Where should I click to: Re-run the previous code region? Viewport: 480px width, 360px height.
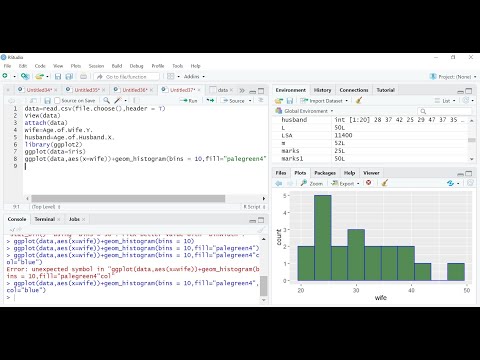(210, 100)
